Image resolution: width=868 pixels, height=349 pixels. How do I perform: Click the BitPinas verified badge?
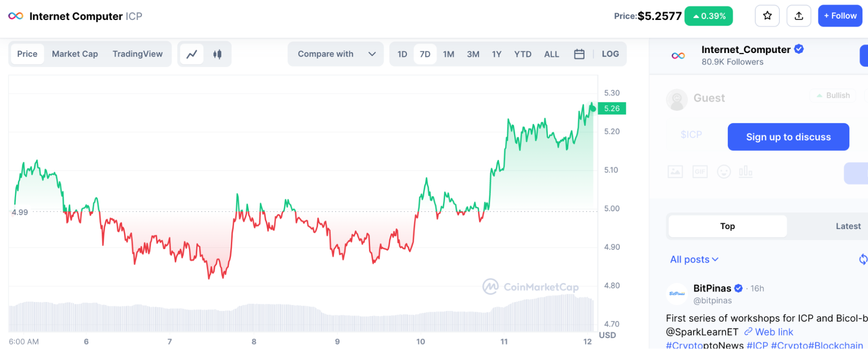738,288
